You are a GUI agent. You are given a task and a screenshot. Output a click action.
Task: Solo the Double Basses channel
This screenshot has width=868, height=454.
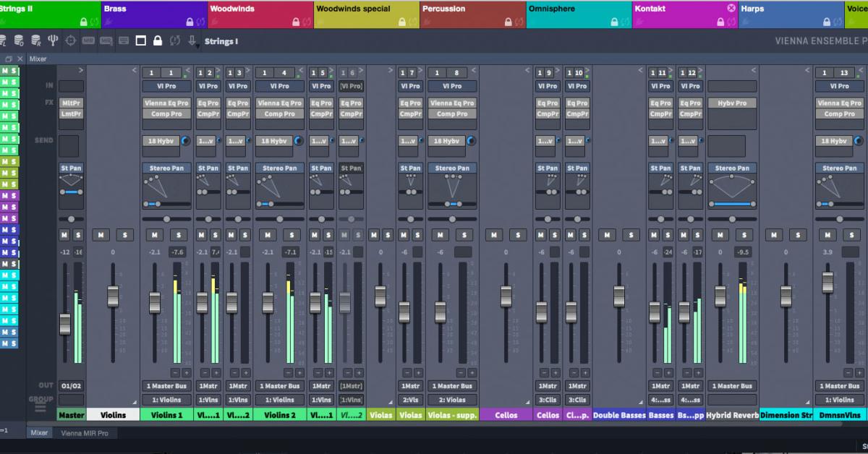(631, 235)
